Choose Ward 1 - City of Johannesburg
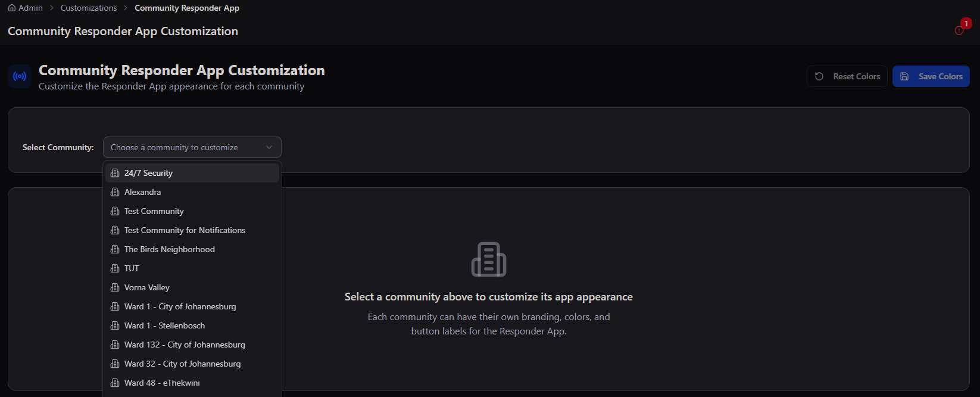 [192, 306]
